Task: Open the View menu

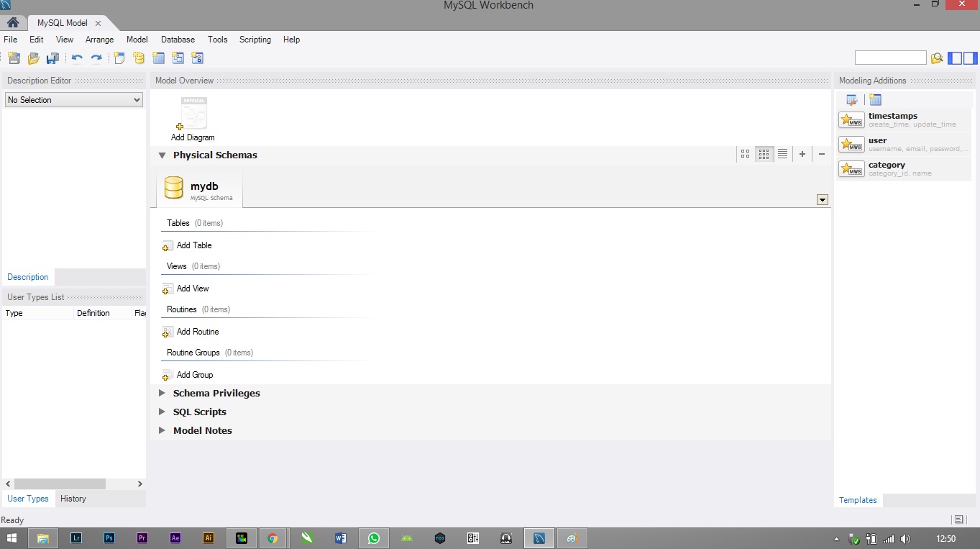Action: tap(65, 40)
